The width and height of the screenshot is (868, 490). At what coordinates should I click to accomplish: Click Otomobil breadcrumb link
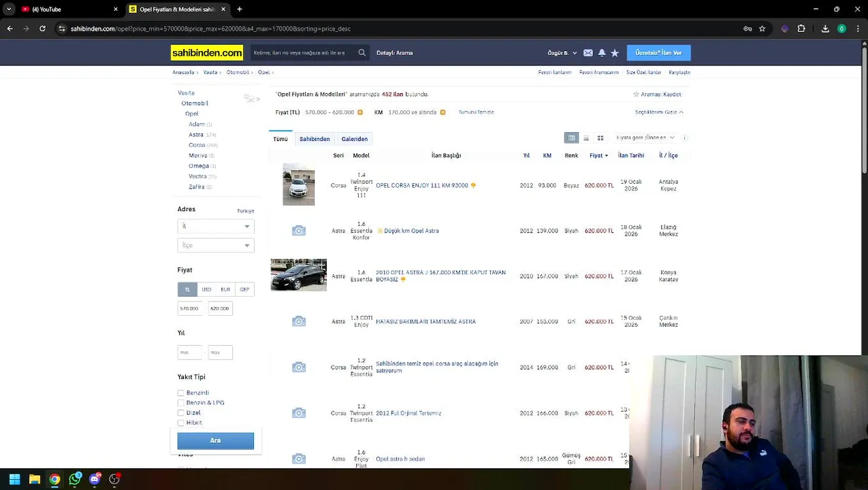pyautogui.click(x=238, y=72)
